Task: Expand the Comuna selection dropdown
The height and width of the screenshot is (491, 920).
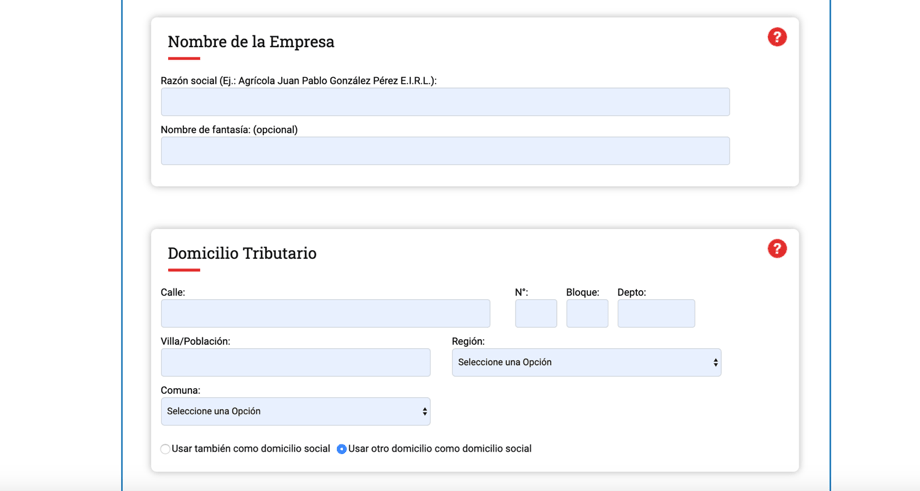Action: (x=295, y=411)
